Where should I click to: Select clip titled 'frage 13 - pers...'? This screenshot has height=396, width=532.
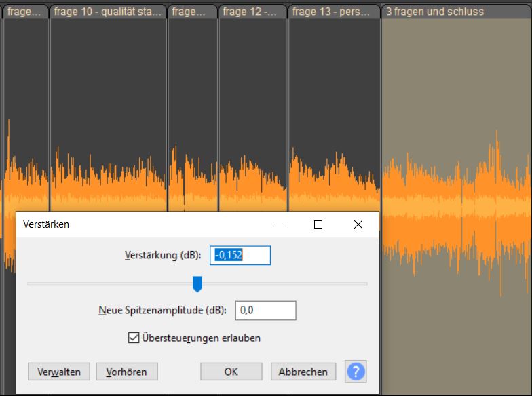click(x=334, y=12)
